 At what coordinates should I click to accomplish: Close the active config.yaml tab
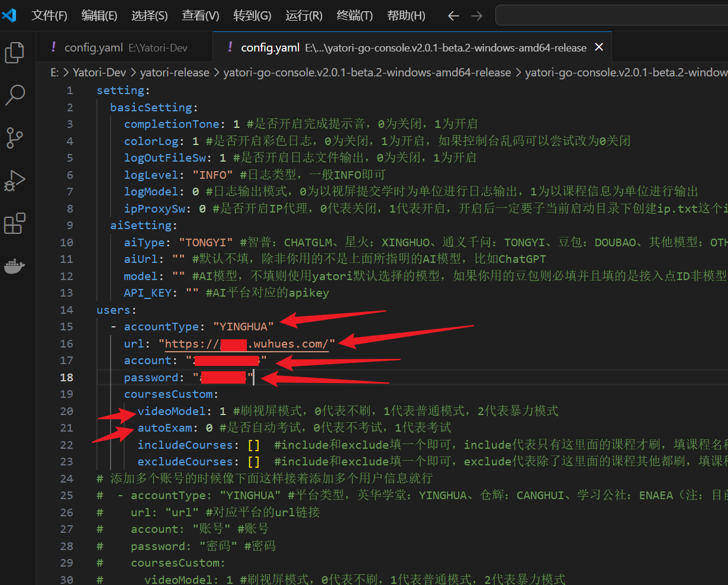[599, 47]
